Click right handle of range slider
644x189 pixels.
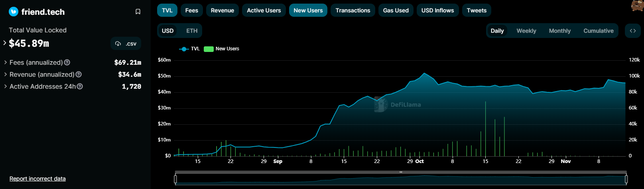626,179
